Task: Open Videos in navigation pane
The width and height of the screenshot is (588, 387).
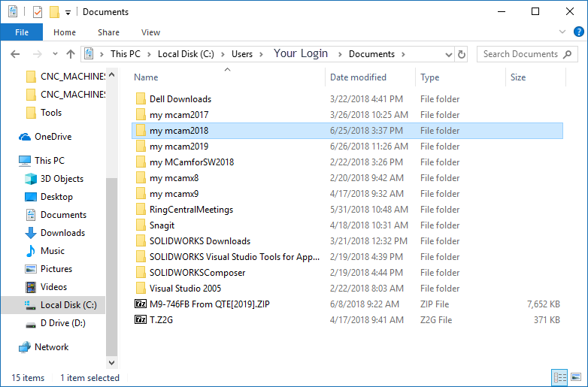Action: pos(46,287)
